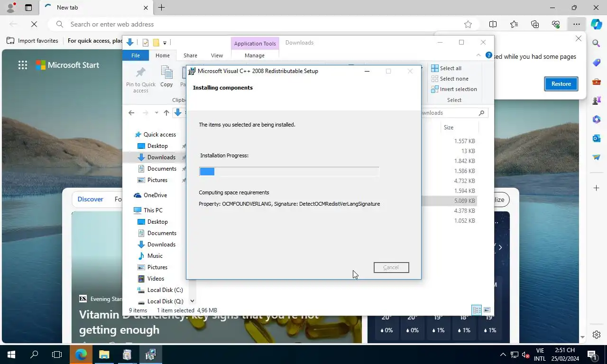Viewport: 607px width, 364px height.
Task: Click Pin to Quick access in Explorer
Action: 141,80
